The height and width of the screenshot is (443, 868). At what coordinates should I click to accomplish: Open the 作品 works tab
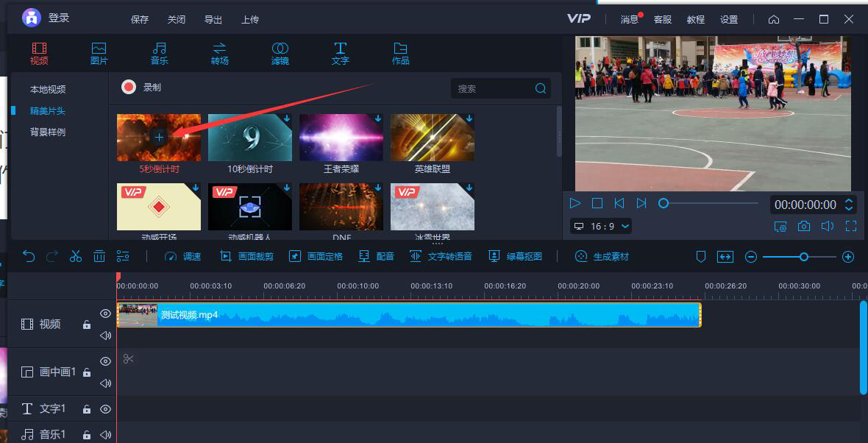pos(400,54)
